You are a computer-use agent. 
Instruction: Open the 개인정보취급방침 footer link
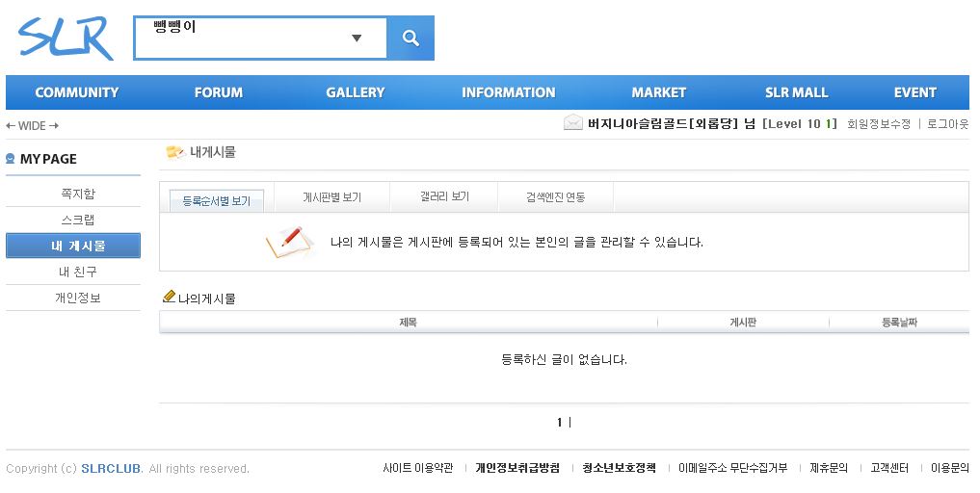coord(517,468)
